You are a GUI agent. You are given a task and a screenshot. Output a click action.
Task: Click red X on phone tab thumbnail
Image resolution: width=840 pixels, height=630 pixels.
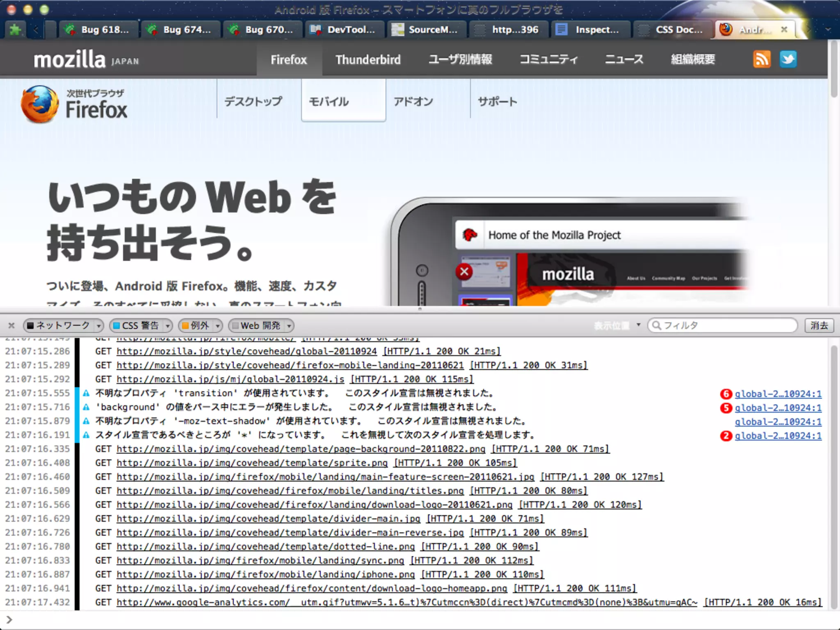[x=464, y=272]
